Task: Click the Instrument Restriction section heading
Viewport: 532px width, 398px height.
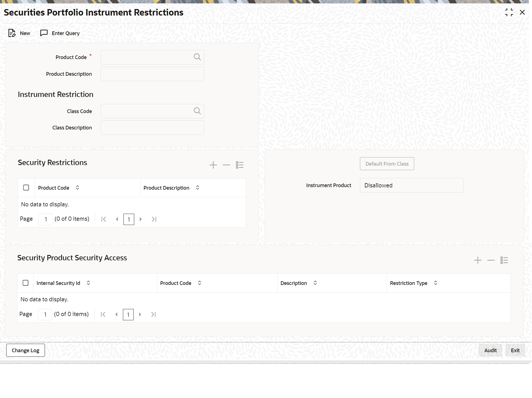Action: 56,94
